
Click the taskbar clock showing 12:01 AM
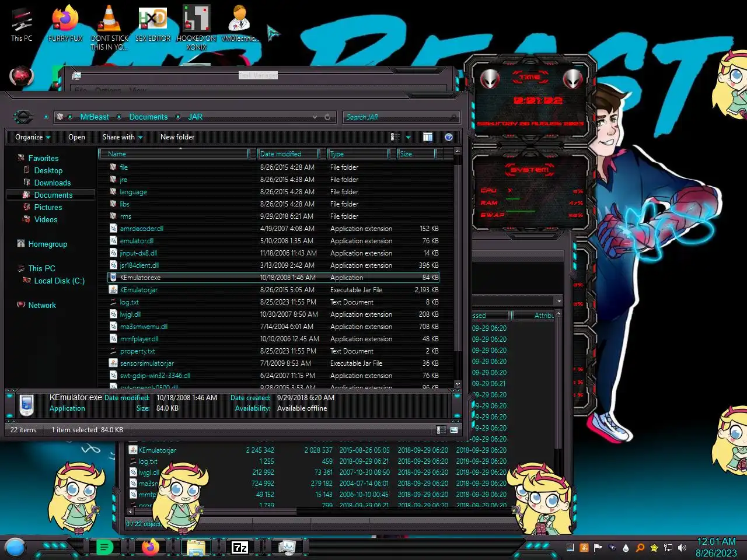click(716, 548)
